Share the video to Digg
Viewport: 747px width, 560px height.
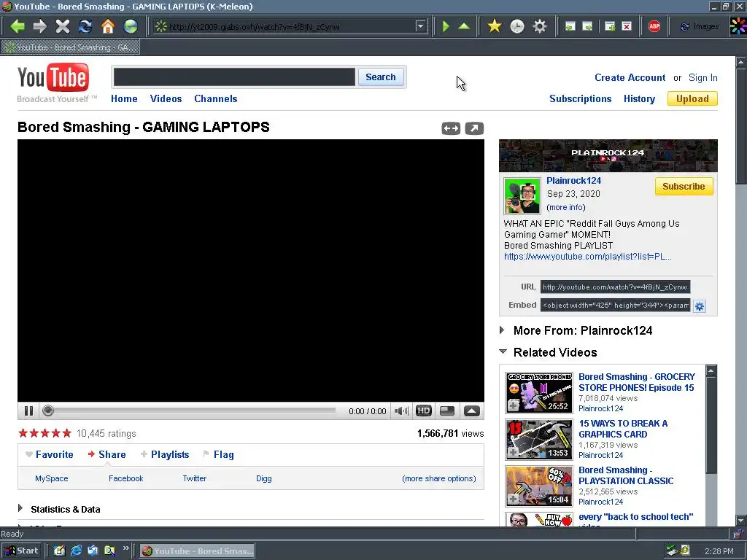pyautogui.click(x=264, y=478)
